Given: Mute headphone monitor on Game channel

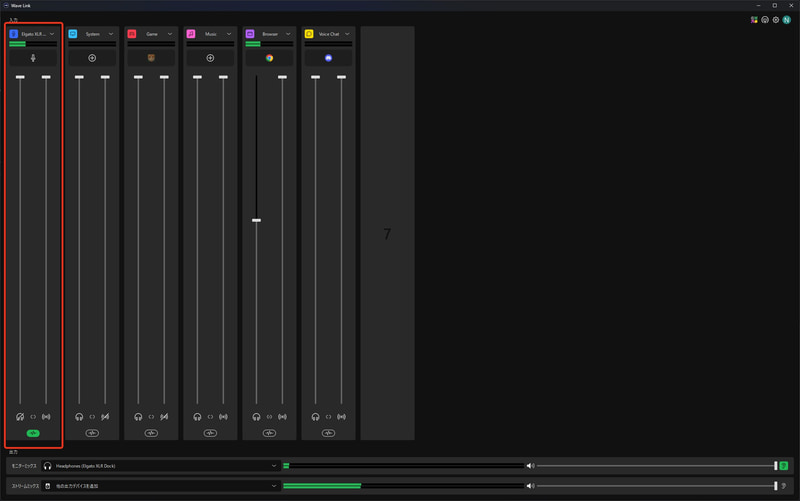Looking at the screenshot, I should pyautogui.click(x=138, y=417).
